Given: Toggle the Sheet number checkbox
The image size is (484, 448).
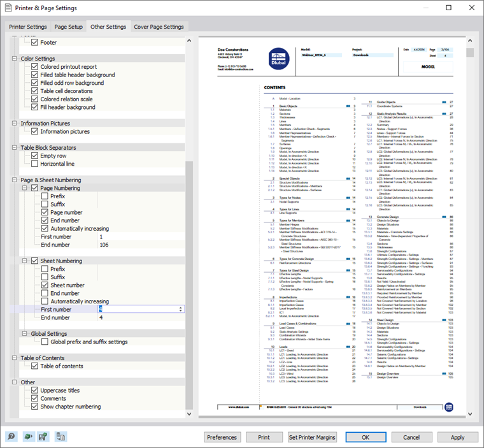Looking at the screenshot, I should tap(45, 285).
